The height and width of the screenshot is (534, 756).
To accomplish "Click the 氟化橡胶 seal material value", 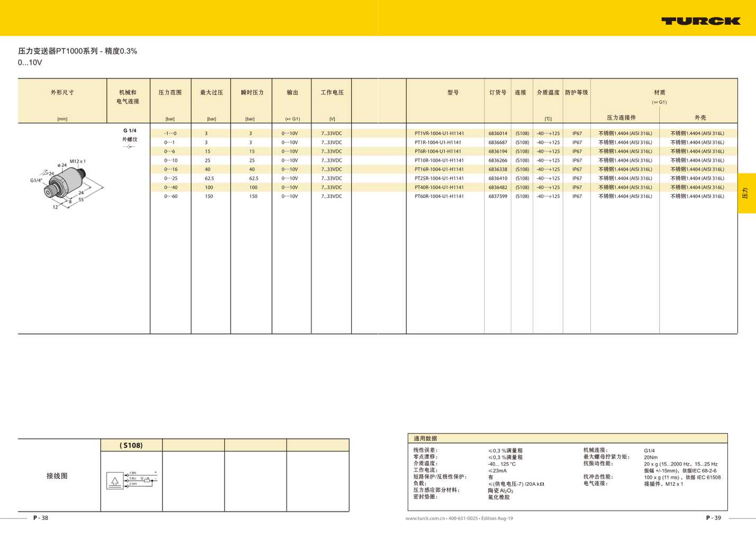I will click(x=499, y=497).
